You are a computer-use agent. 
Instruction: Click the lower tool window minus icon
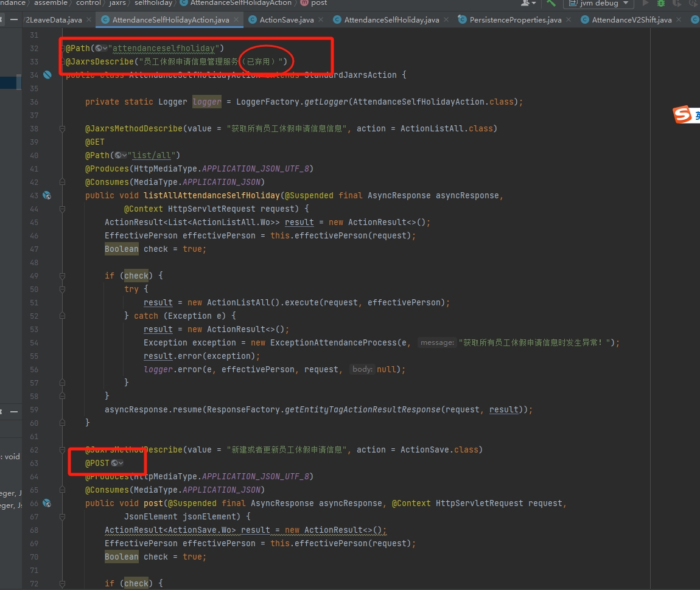(14, 412)
